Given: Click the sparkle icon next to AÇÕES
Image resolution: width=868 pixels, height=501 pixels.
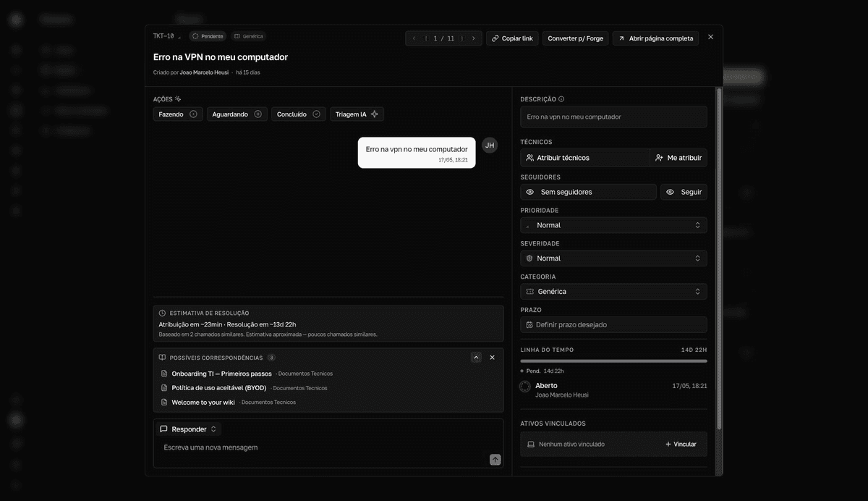Looking at the screenshot, I should (x=178, y=99).
